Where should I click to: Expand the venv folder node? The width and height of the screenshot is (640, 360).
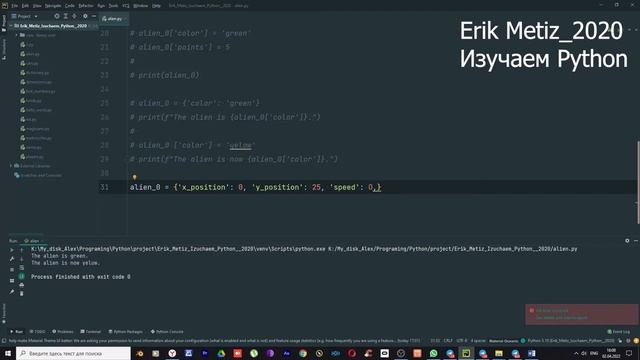click(x=17, y=35)
